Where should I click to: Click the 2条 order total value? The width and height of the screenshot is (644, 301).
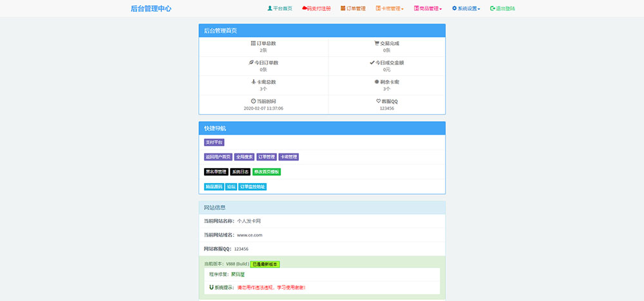pos(263,50)
